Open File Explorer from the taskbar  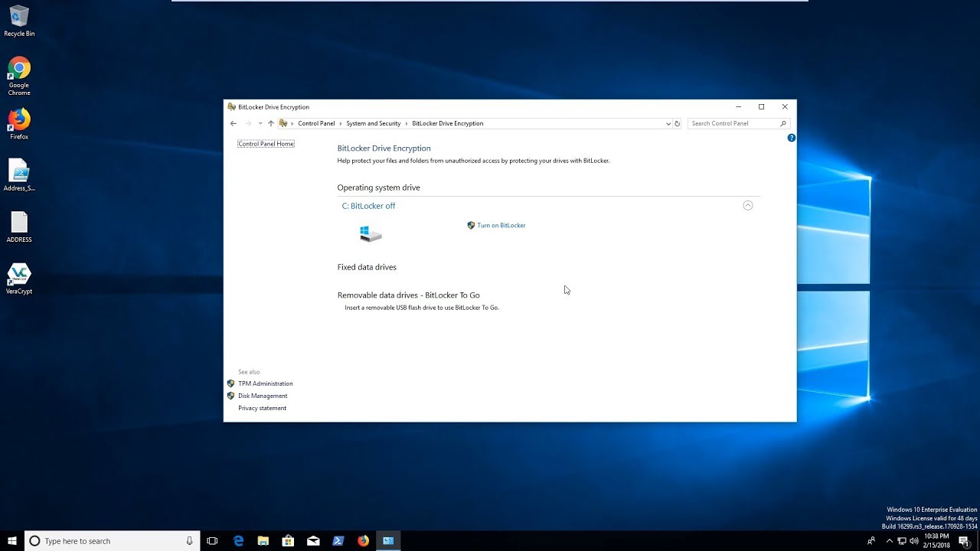263,541
